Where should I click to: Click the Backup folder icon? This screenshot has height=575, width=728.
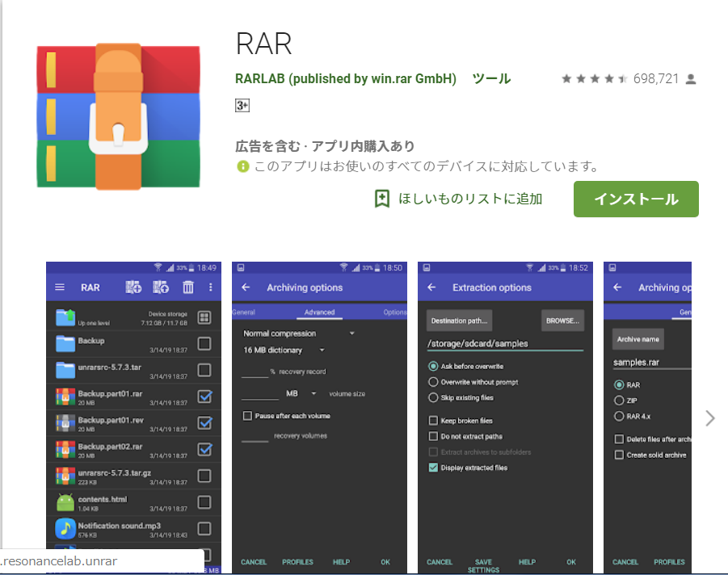(x=65, y=344)
